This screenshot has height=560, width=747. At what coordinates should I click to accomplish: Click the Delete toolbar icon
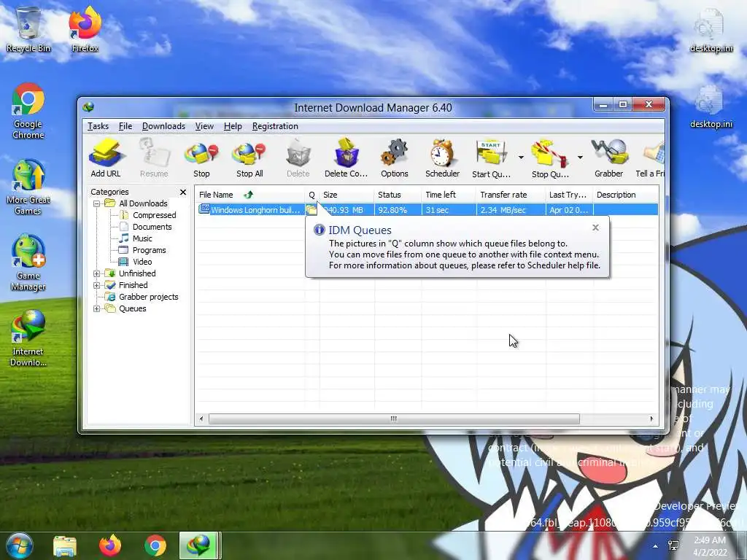coord(298,158)
